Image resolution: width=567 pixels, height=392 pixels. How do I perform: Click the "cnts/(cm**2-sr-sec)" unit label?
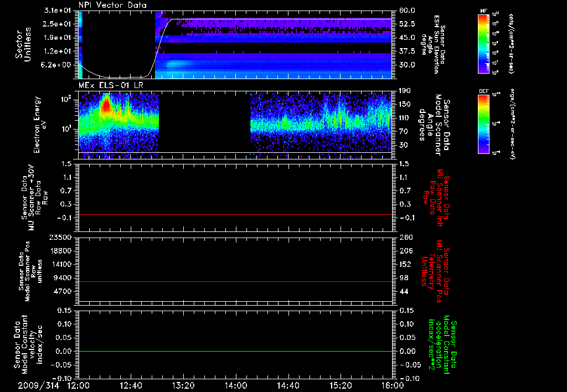511,43
